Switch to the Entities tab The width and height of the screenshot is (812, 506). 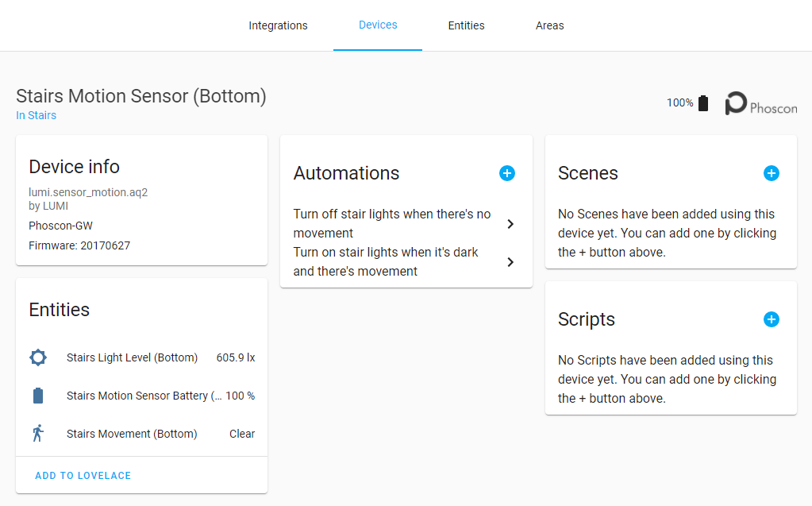(x=466, y=25)
